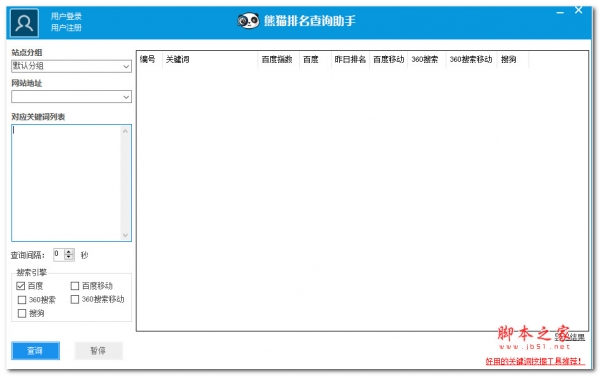600x376 pixels.
Task: Click the 编号 column header
Action: (149, 59)
